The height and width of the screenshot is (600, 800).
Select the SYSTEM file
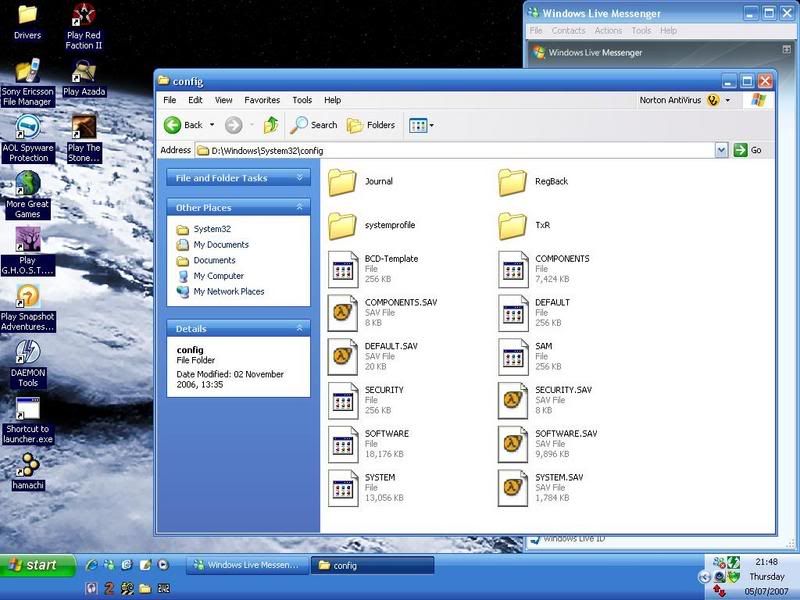coord(366,488)
